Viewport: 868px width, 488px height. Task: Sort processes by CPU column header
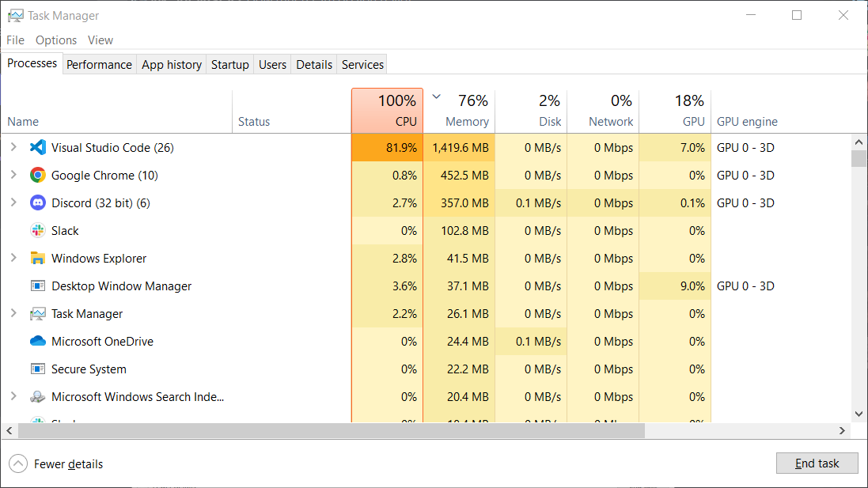(388, 111)
